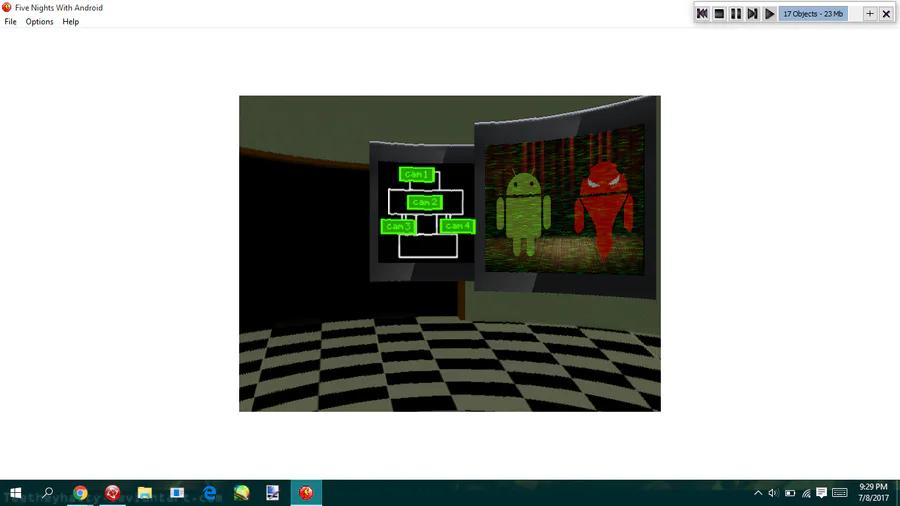Select cam 2 on the camera map

tap(425, 202)
